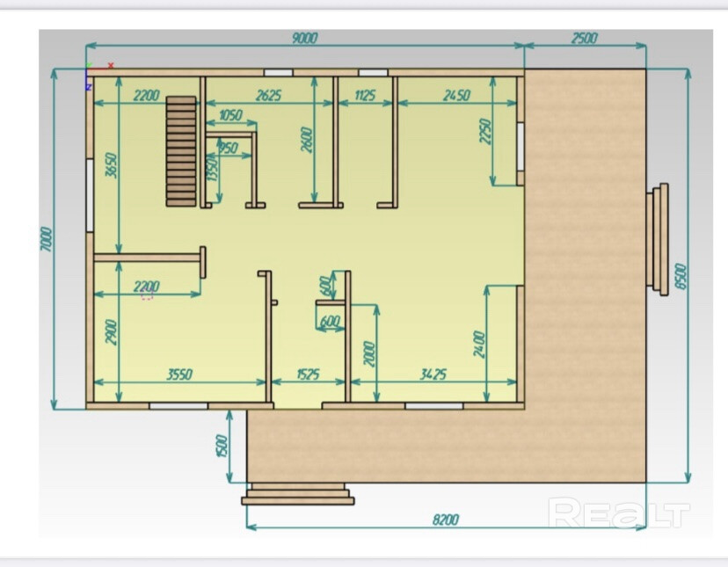Click the side steps on the right terrace edge

point(658,238)
